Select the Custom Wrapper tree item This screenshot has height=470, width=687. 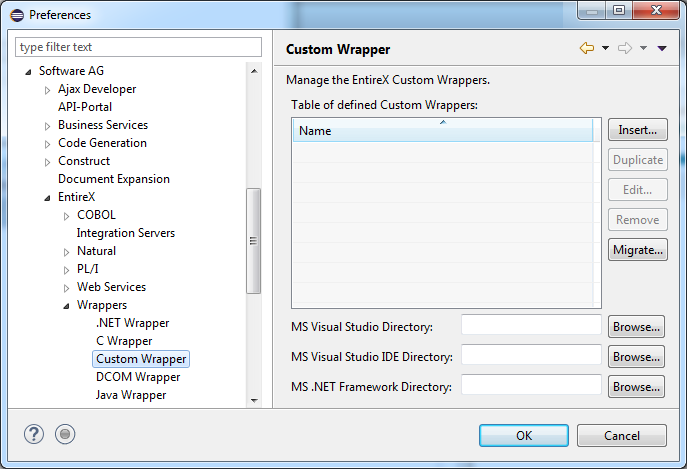click(x=141, y=359)
